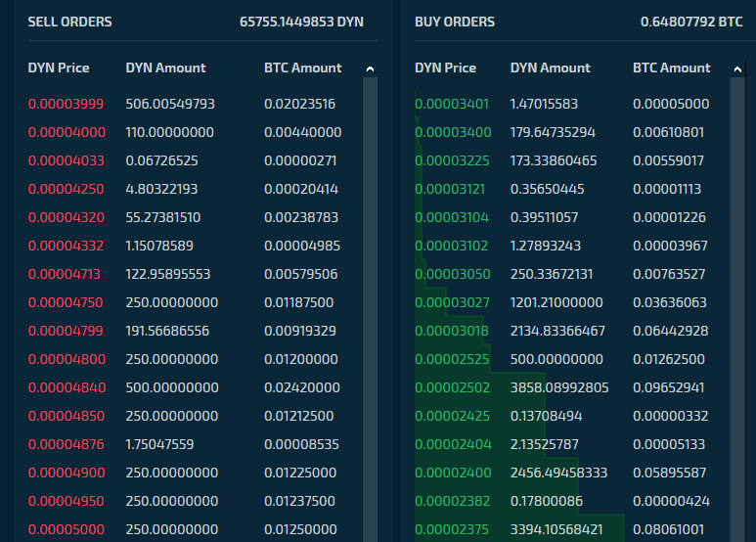Click sell orders total 65755.1449853 DYN
The image size is (756, 542).
[301, 22]
